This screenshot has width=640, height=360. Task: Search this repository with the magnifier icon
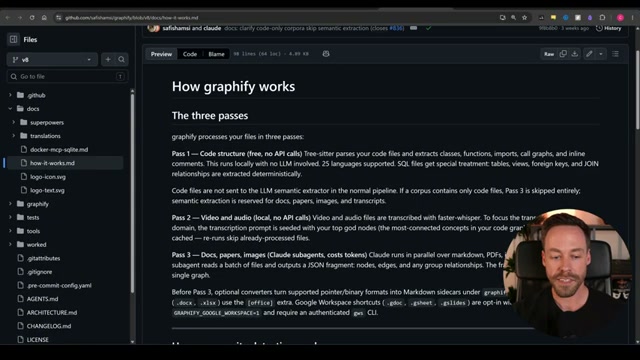[122, 60]
